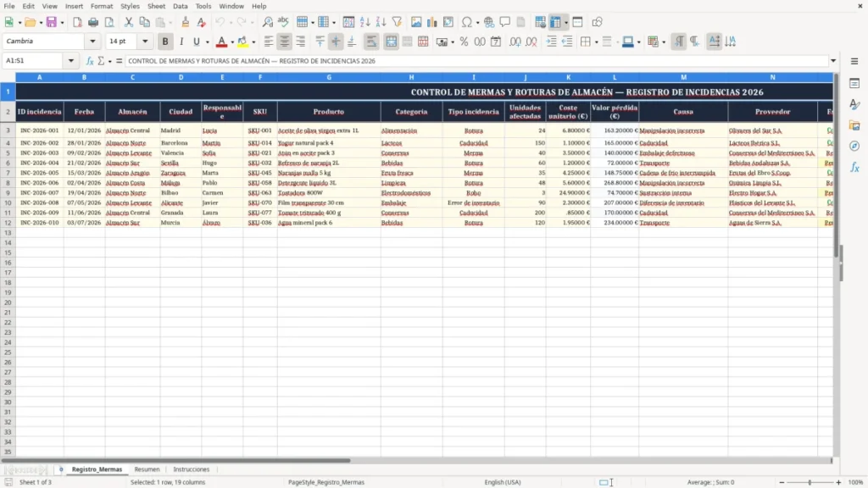This screenshot has width=868, height=488.
Task: Switch to the Resumen sheet tab
Action: [x=147, y=469]
